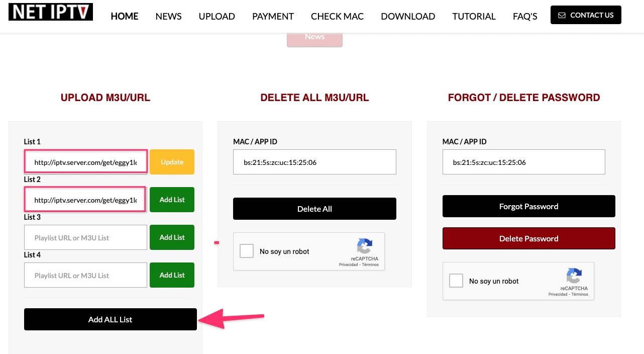Click MAC / APP ID field under Delete All
The image size is (644, 354).
[x=314, y=162]
